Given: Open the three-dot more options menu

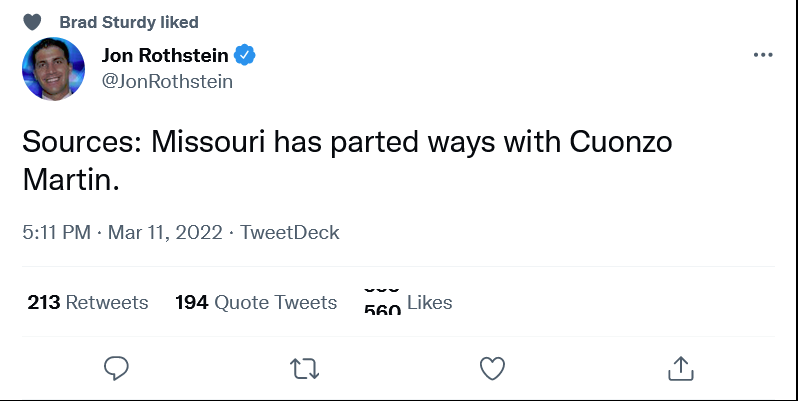Looking at the screenshot, I should 763,55.
